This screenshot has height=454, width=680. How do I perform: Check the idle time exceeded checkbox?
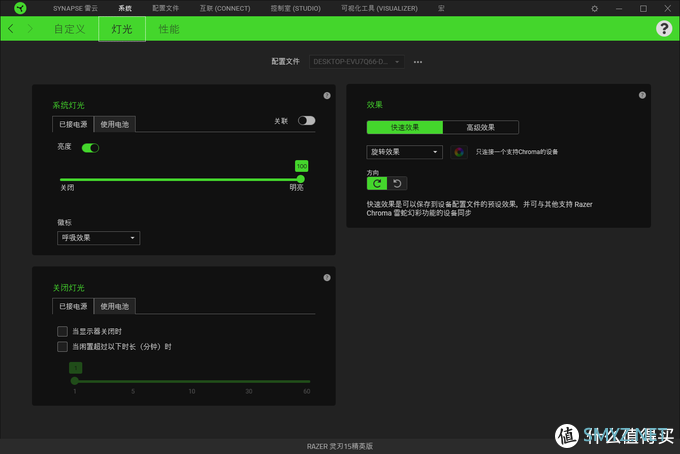click(62, 347)
